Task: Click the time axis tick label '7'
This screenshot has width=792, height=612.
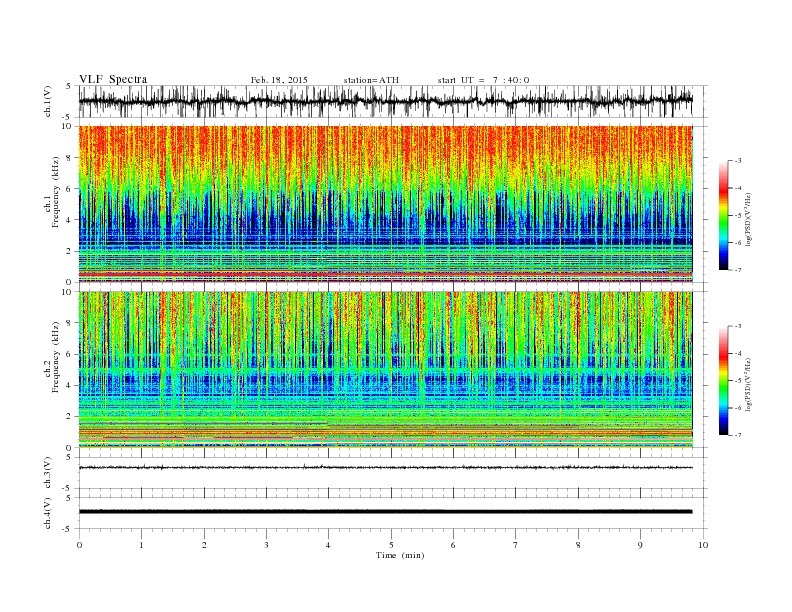Action: 516,545
